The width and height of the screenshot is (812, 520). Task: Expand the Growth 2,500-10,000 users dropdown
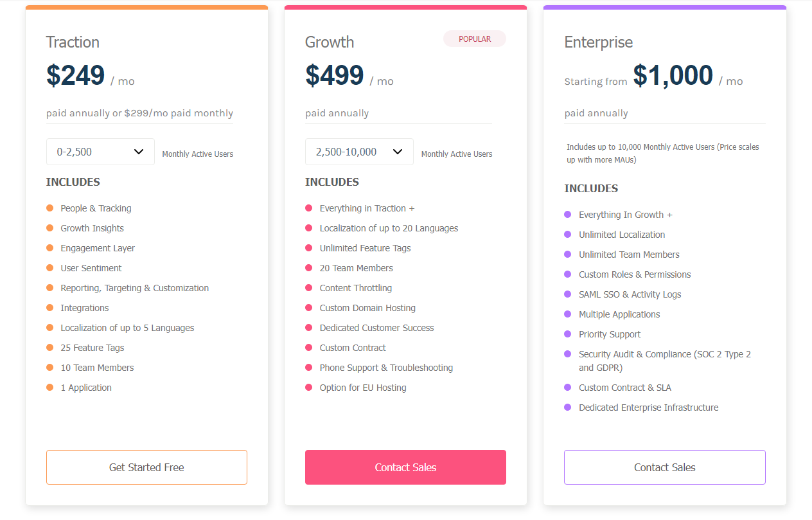(x=359, y=152)
